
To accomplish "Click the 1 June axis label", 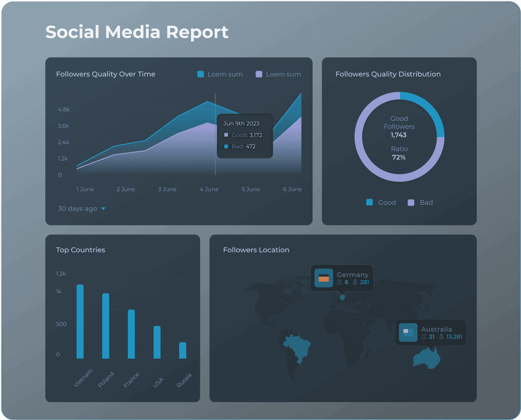I will (85, 189).
